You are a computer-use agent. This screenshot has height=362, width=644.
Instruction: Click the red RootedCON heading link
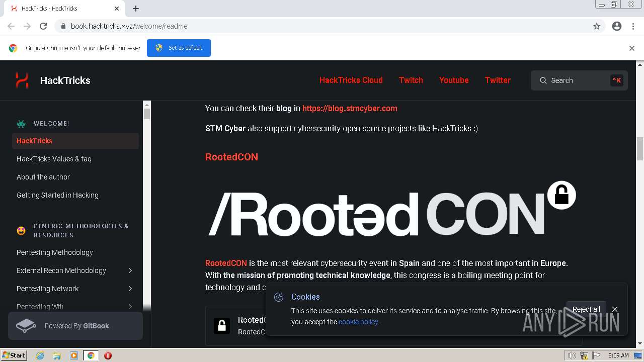[x=231, y=157]
